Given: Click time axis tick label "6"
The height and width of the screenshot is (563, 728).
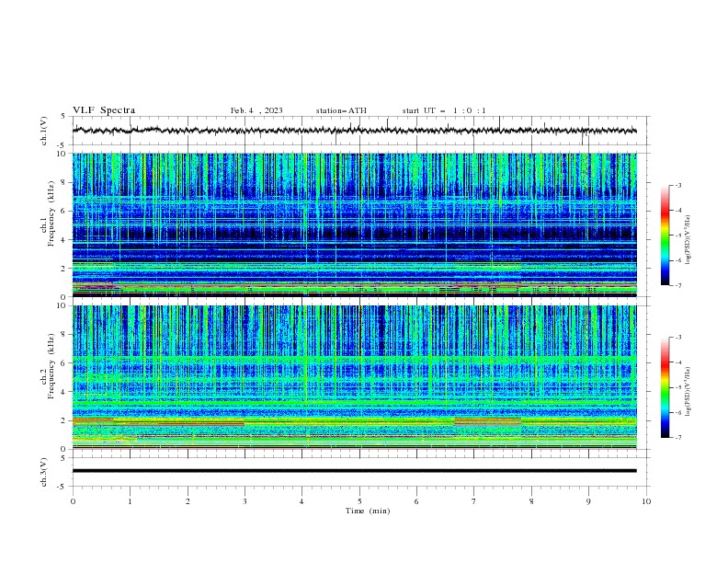Looking at the screenshot, I should click(x=416, y=501).
